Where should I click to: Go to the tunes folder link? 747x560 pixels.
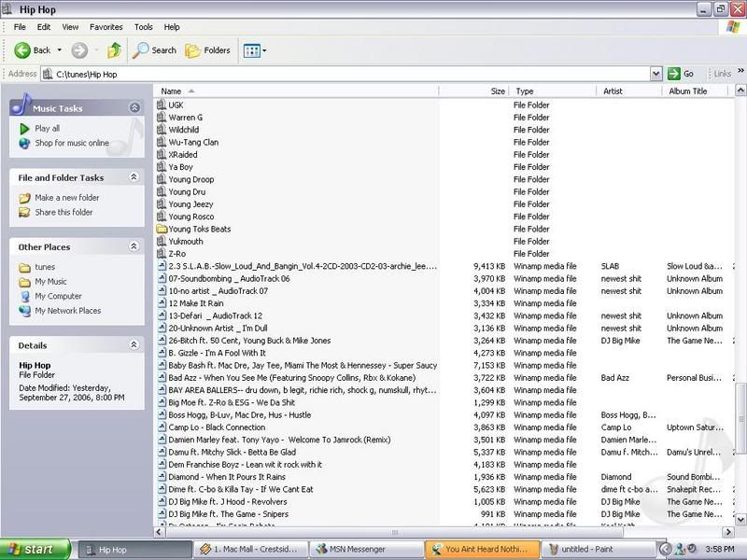[x=45, y=267]
